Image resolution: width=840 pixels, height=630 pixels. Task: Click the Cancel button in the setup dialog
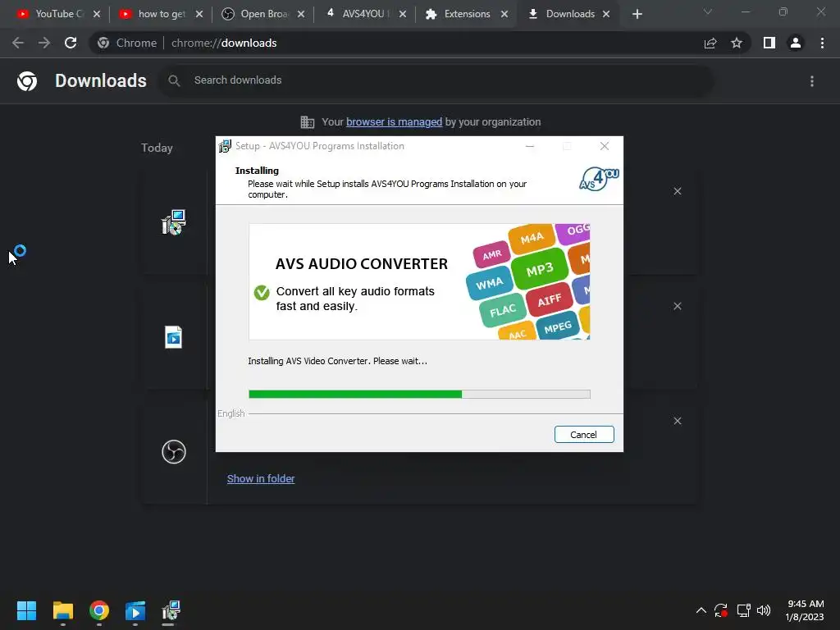[x=584, y=435]
